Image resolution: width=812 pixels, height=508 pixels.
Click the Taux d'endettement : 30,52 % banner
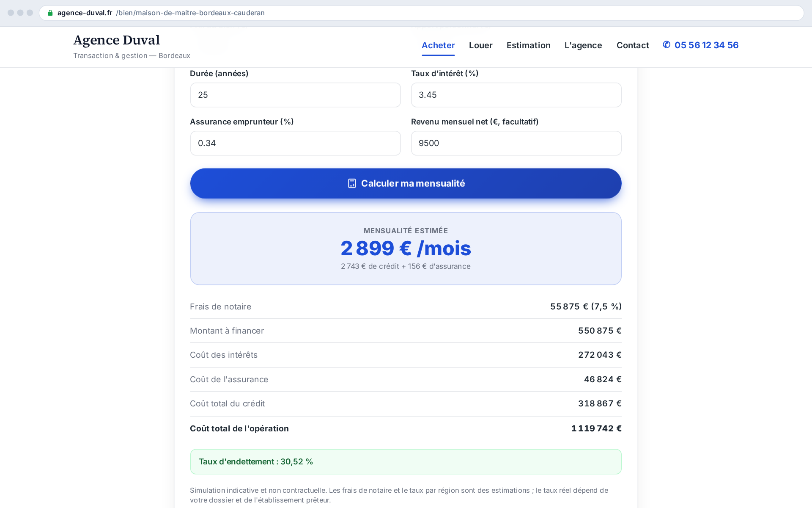tap(406, 461)
